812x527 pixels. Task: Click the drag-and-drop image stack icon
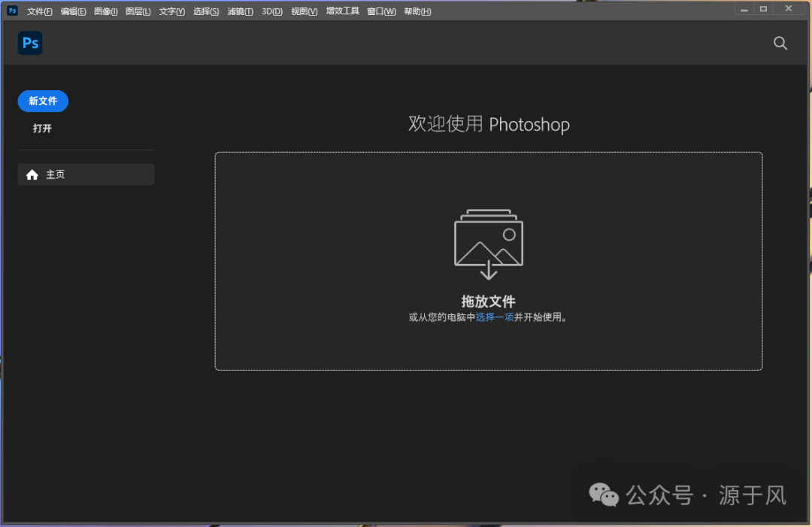[489, 244]
